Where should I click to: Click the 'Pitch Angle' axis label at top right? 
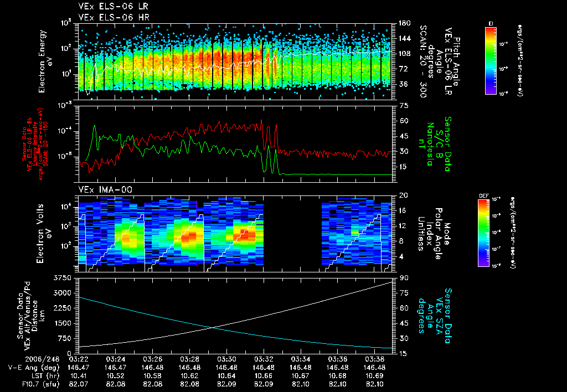456,61
